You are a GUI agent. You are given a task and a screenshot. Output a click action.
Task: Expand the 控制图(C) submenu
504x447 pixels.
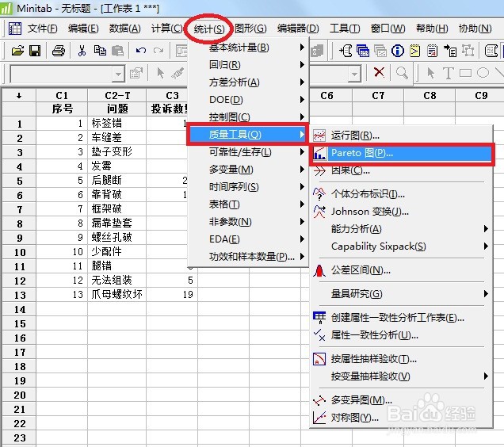click(x=247, y=117)
